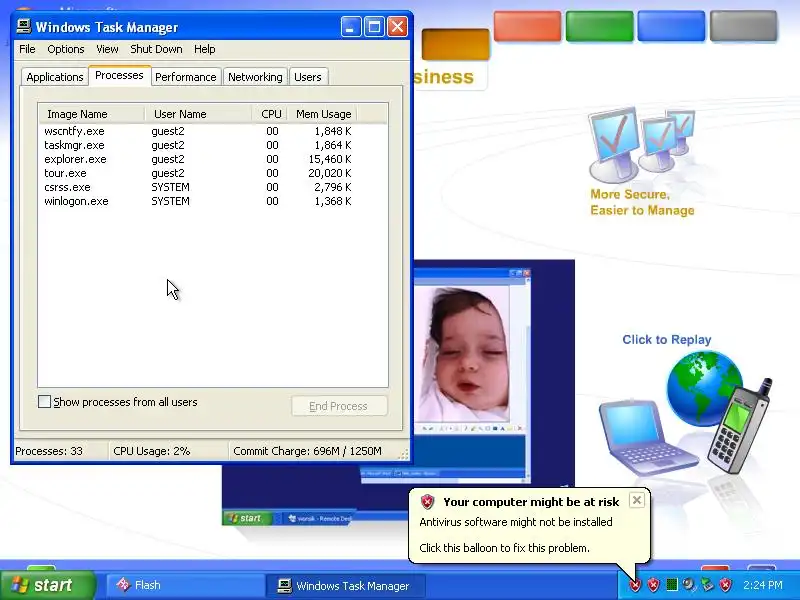Click the green tour category button

(599, 26)
